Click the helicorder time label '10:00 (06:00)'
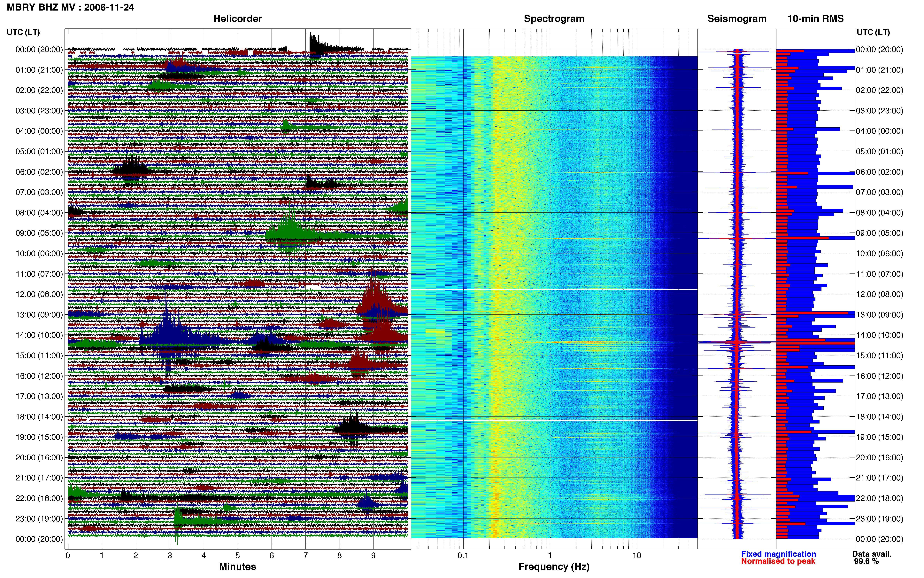The width and height of the screenshot is (924, 578). tap(39, 253)
